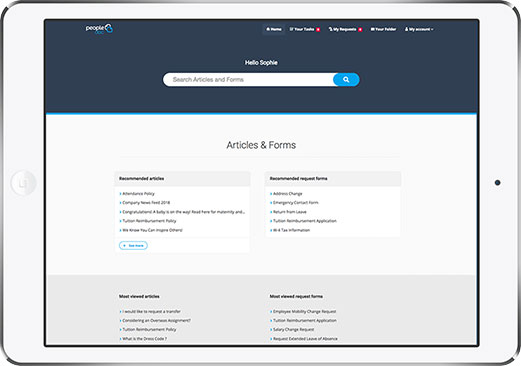This screenshot has height=366, width=521.
Task: Open I would like to request a transfer
Action: pyautogui.click(x=151, y=312)
